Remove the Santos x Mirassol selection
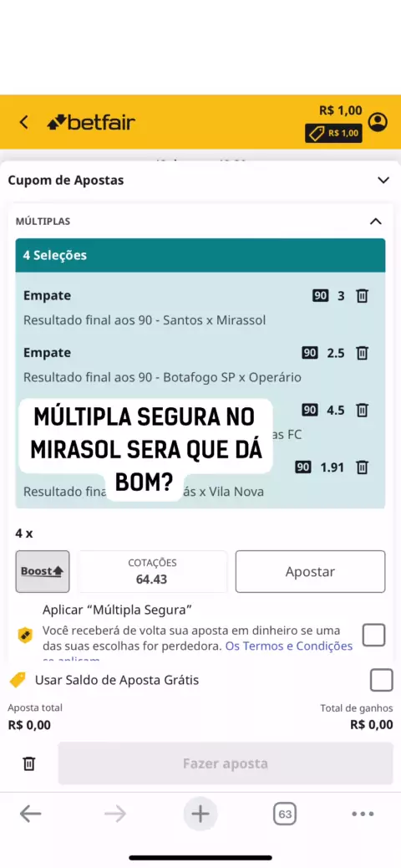 click(x=363, y=296)
